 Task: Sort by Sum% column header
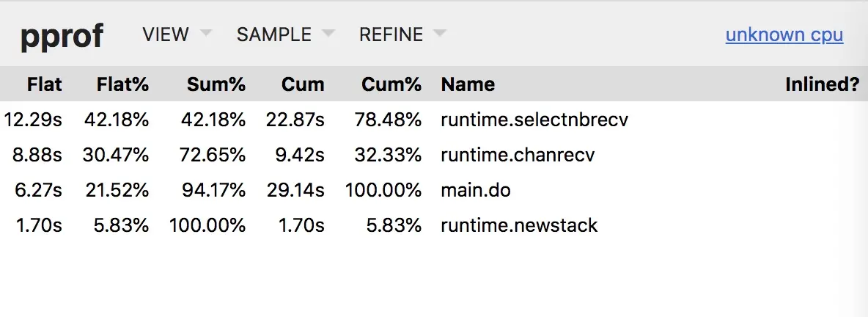pos(216,84)
